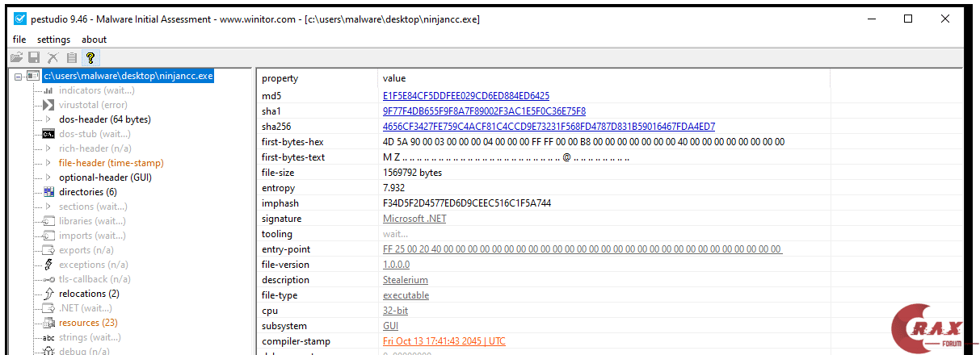Click the arrow icon beside relocations
This screenshot has width=980, height=355.
48,294
